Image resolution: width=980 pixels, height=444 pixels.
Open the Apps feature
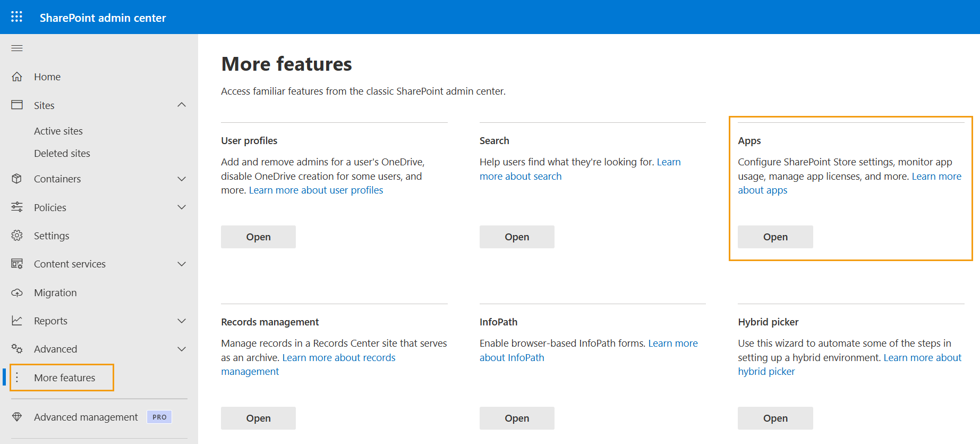click(775, 237)
